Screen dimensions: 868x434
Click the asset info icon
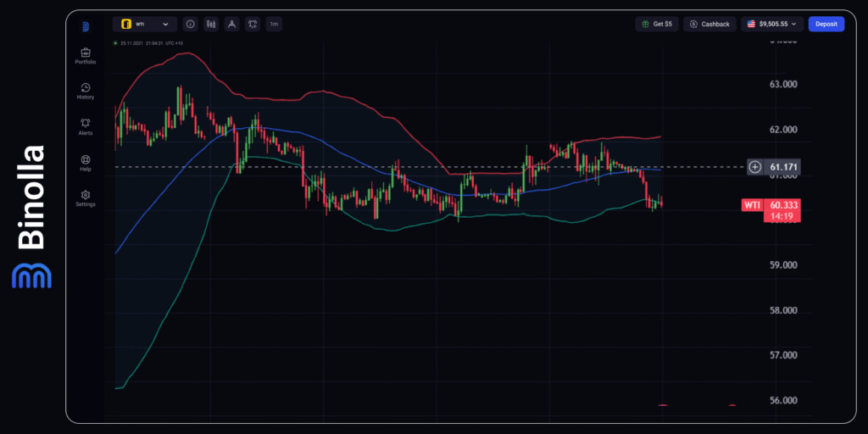(190, 25)
